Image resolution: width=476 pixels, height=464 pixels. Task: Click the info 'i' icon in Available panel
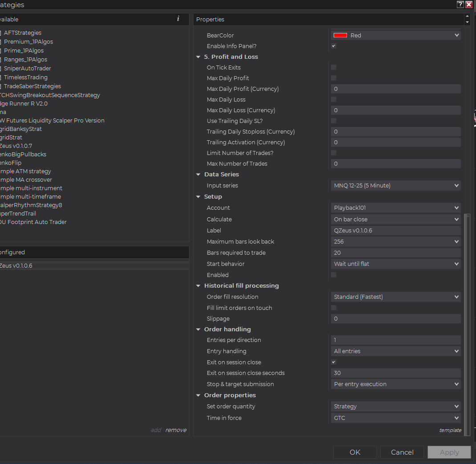coord(178,19)
